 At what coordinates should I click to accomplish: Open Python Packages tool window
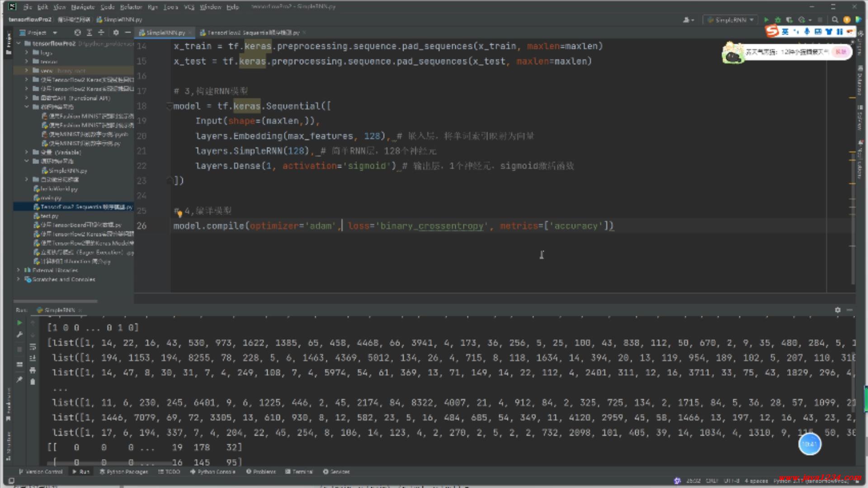coord(124,471)
